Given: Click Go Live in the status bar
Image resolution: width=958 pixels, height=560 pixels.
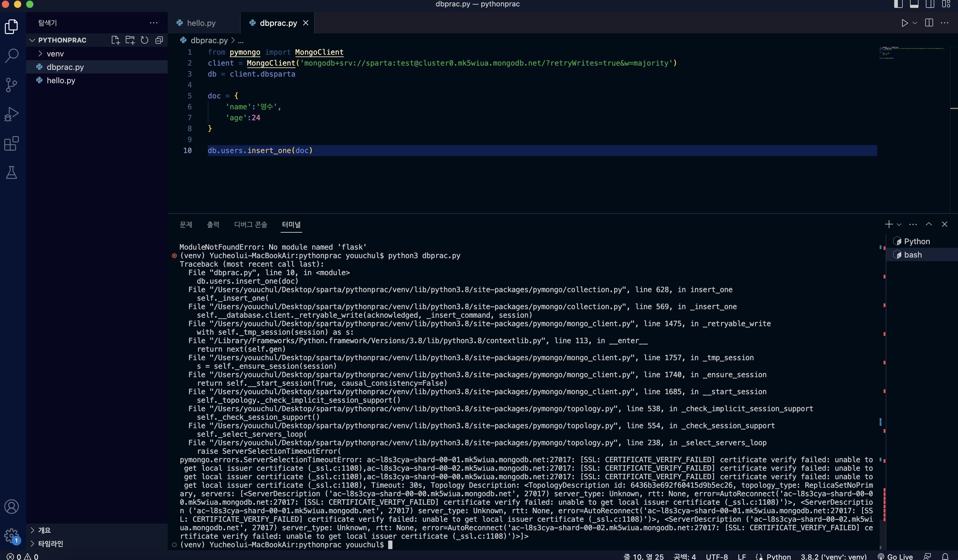Looking at the screenshot, I should tap(895, 556).
